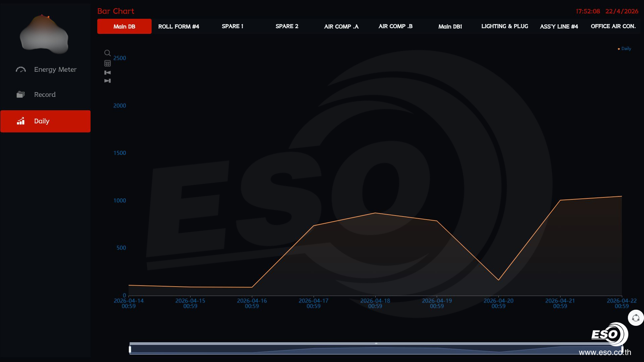Open the data table view icon
The width and height of the screenshot is (644, 362).
point(107,63)
